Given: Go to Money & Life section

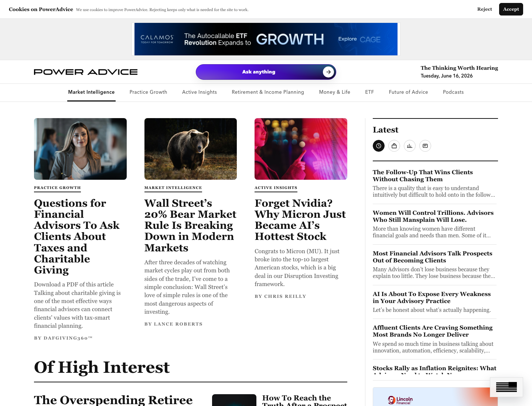Looking at the screenshot, I should 335,92.
